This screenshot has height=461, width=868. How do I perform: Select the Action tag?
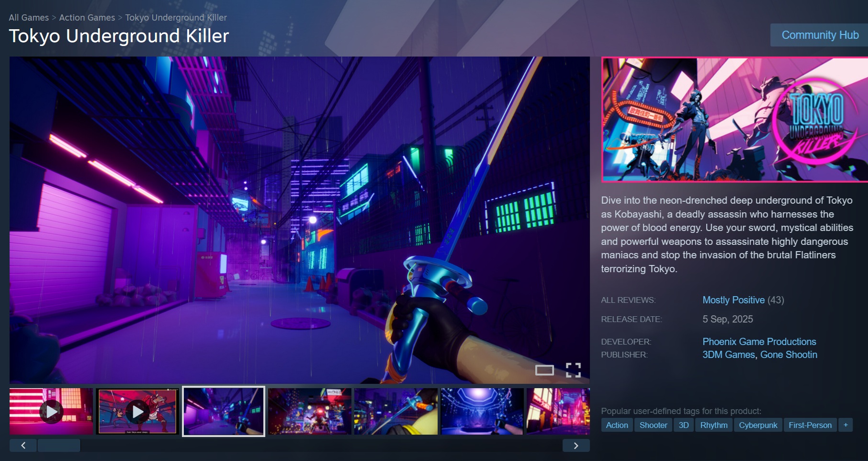point(617,425)
